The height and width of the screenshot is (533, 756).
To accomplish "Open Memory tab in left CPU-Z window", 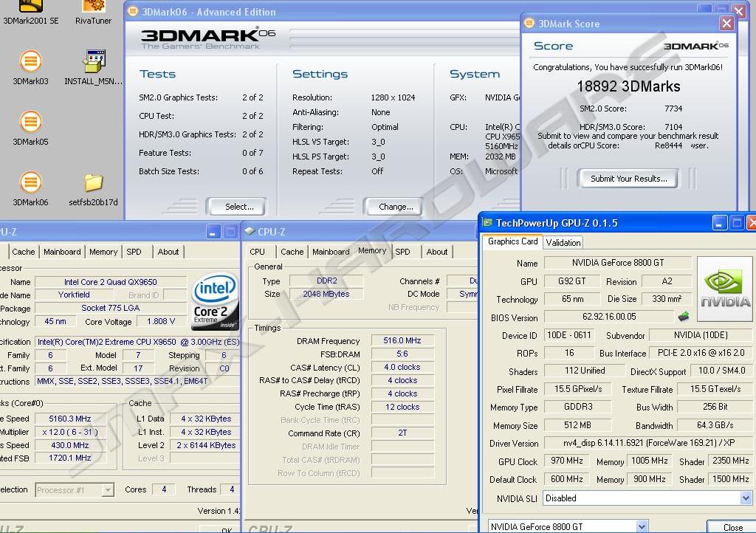I will (x=103, y=252).
